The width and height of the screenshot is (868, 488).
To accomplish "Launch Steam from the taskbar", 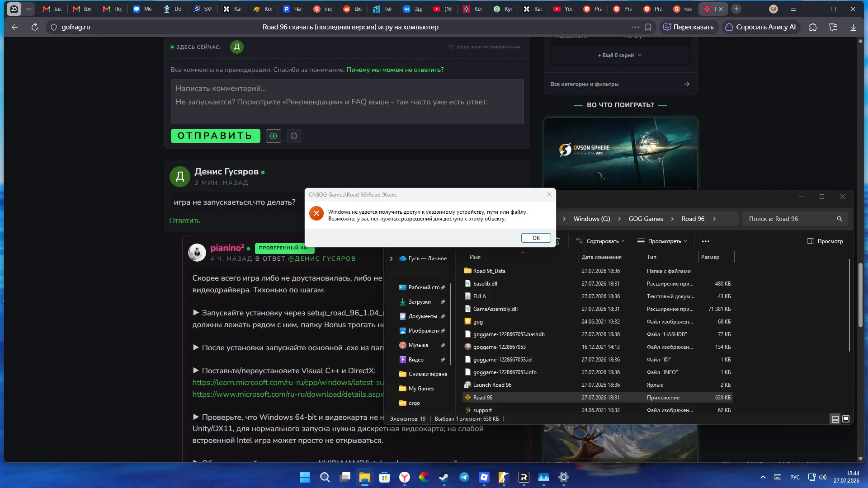I will (x=444, y=477).
